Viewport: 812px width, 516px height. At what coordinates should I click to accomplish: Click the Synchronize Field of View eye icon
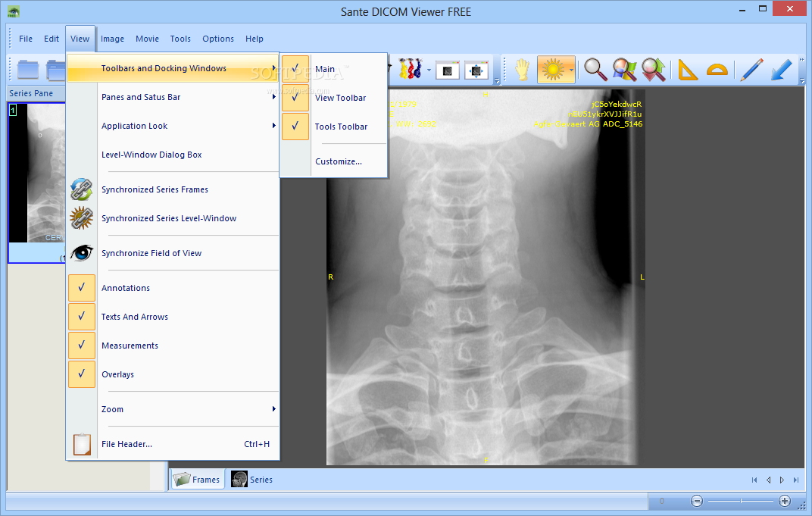81,253
